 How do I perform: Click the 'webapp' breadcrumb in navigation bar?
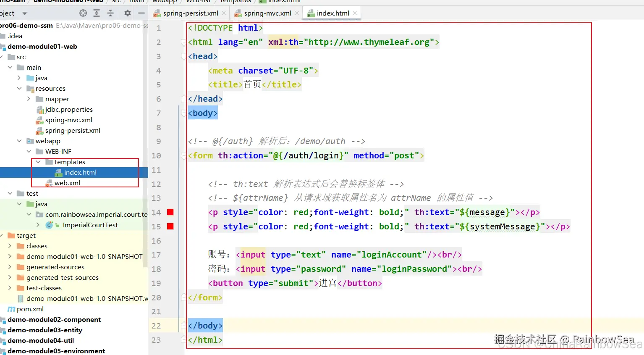(165, 1)
